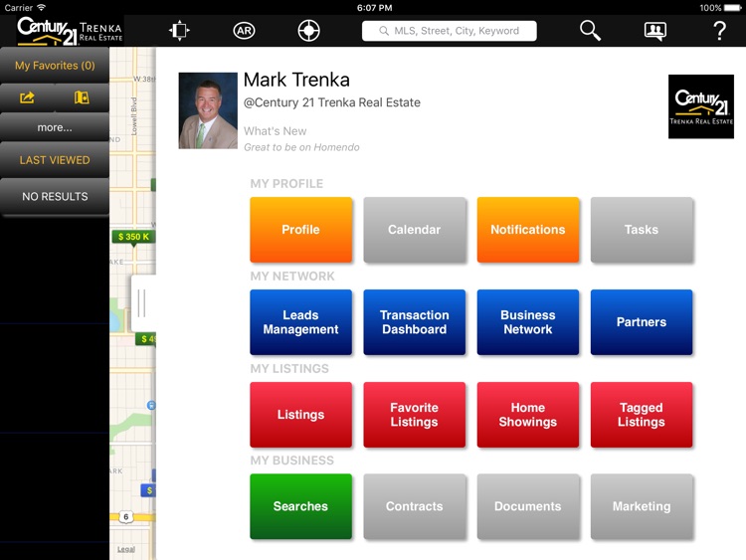Viewport: 746px width, 560px height.
Task: Tap the map brochure icon in sidebar
Action: pos(82,98)
